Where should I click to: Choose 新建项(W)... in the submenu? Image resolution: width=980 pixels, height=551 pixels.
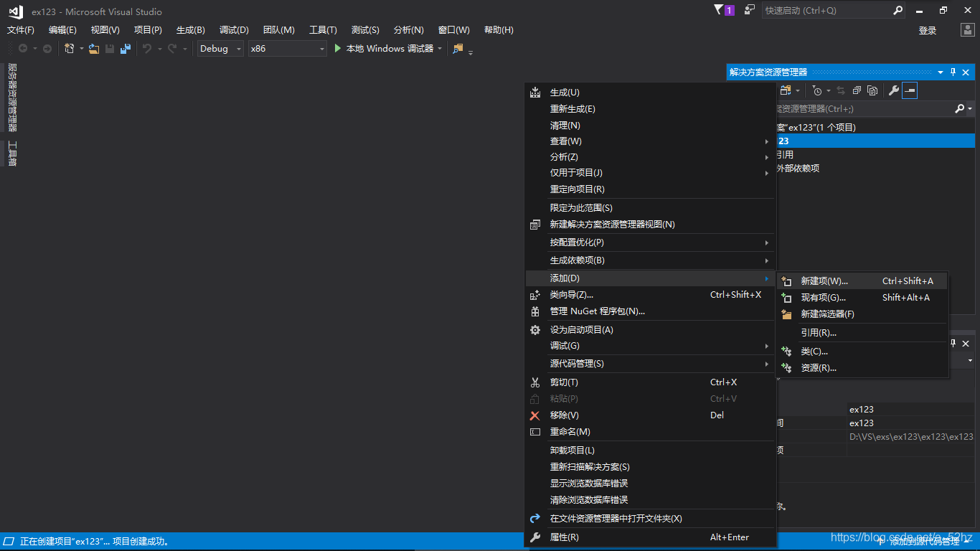(862, 281)
